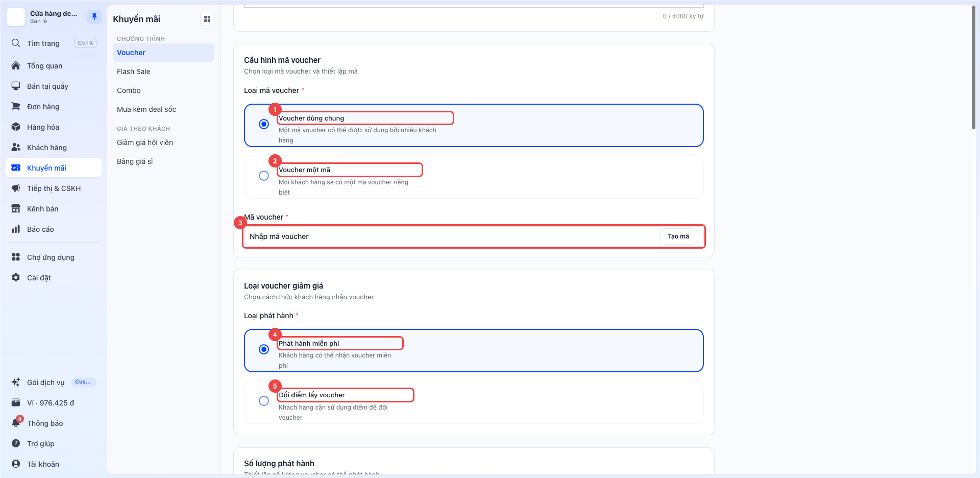Click the Hàng hóa box icon
Screen dimensions: 980x478
tap(16, 127)
